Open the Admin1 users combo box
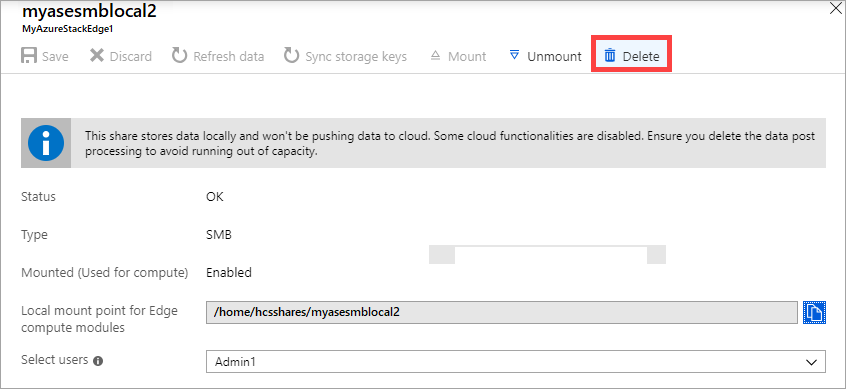The width and height of the screenshot is (846, 389). coord(516,361)
